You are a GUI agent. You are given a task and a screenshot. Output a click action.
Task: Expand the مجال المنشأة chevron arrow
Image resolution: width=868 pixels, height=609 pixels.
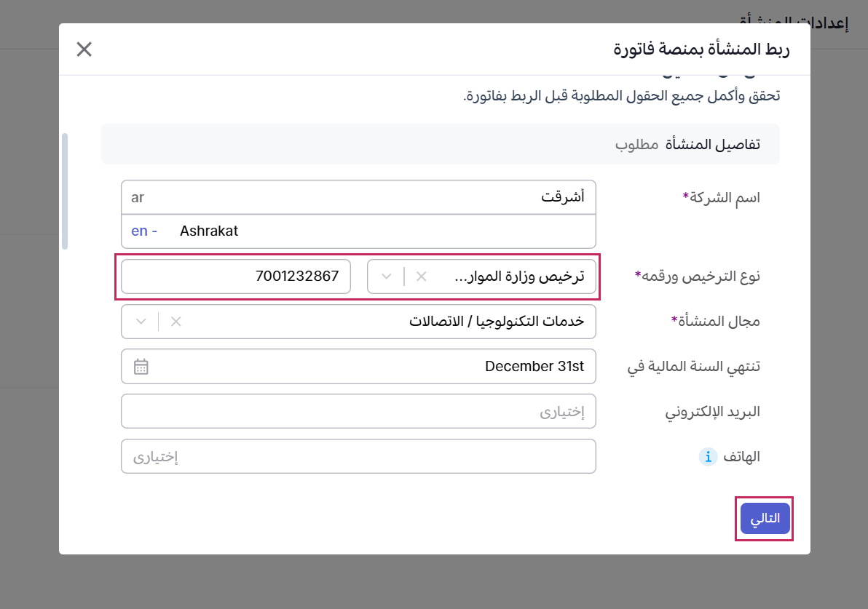(x=141, y=322)
